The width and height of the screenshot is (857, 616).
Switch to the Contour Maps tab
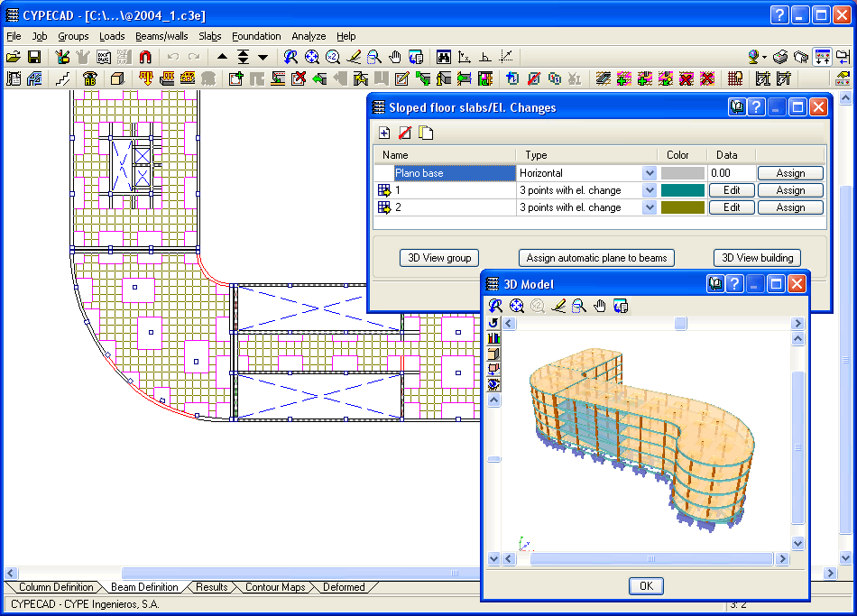tap(275, 587)
